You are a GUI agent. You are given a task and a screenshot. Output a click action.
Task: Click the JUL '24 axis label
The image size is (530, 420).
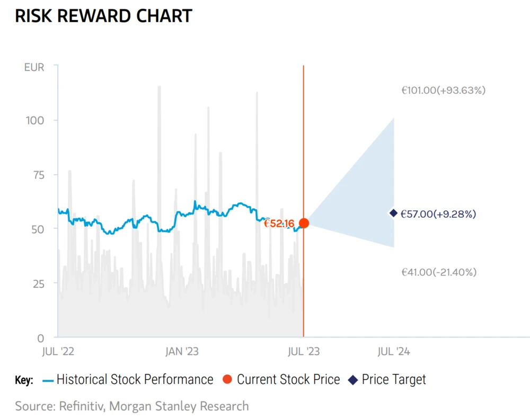click(x=393, y=351)
